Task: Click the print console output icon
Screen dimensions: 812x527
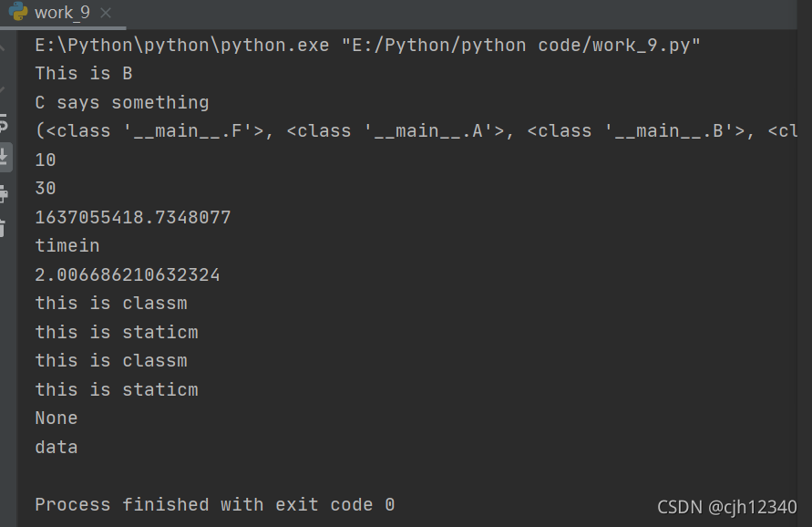Action: point(4,194)
